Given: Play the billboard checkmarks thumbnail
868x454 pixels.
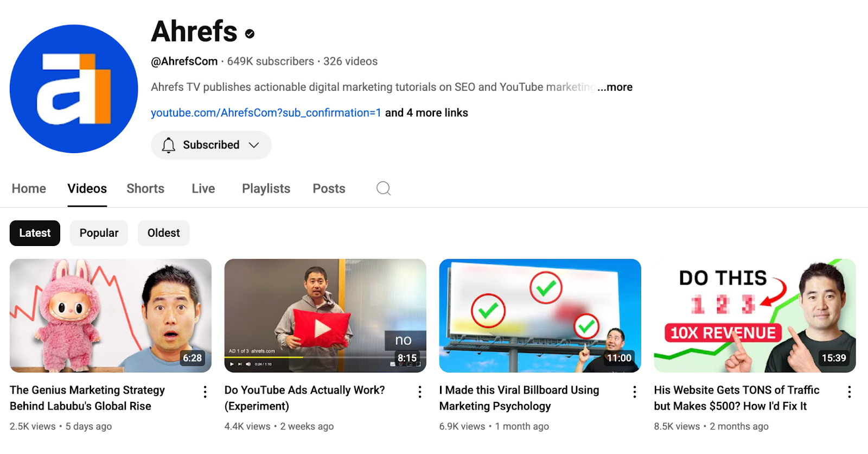Looking at the screenshot, I should tap(540, 316).
